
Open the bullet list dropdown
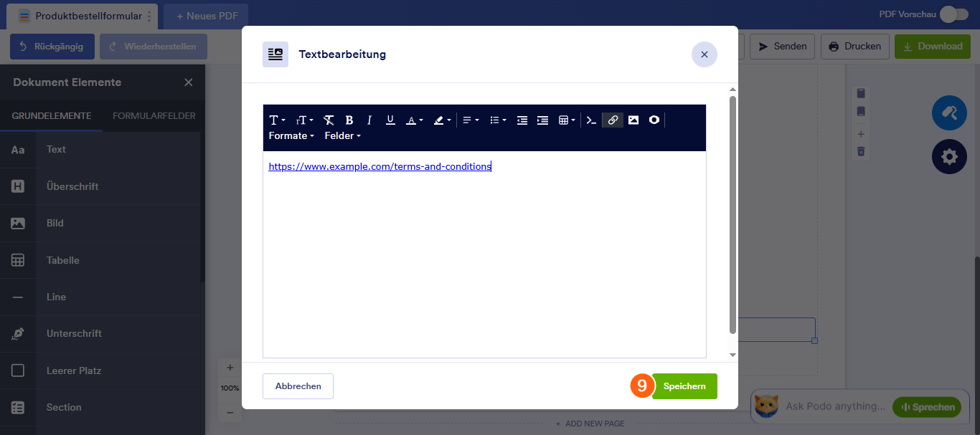tap(498, 120)
